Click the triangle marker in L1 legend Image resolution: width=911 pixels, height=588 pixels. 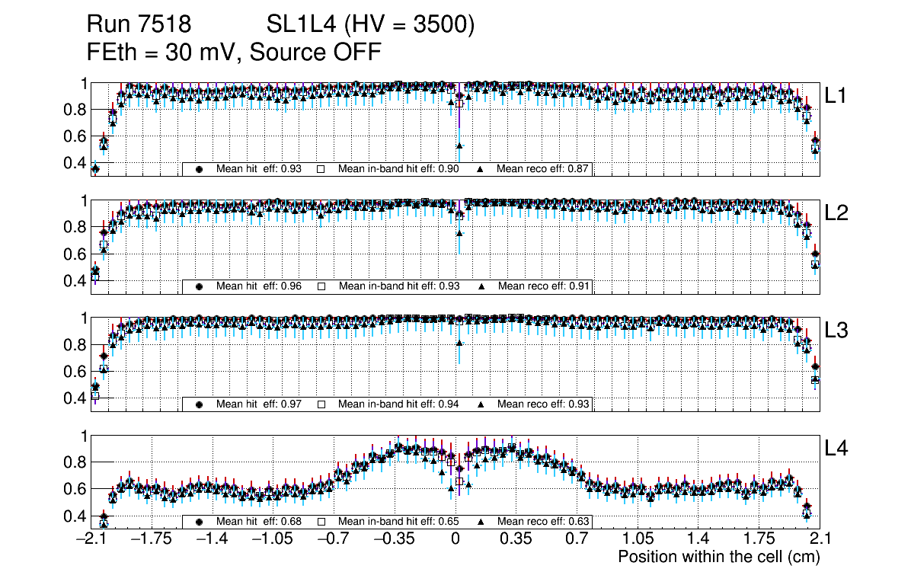pyautogui.click(x=481, y=169)
